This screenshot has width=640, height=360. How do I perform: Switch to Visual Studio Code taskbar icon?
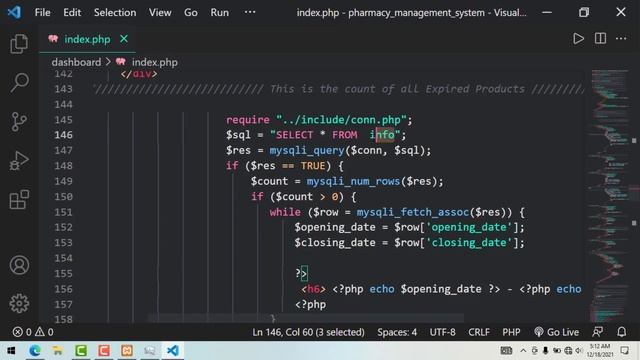173,351
